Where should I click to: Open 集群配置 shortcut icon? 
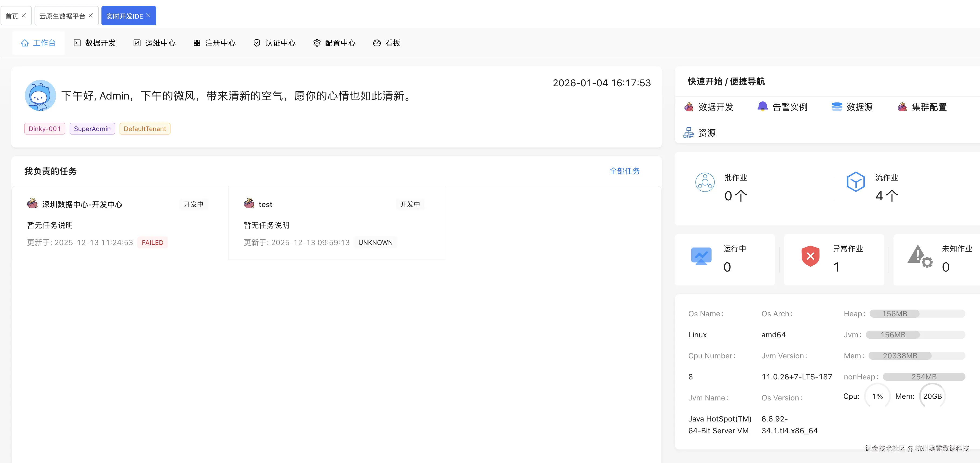click(x=902, y=107)
